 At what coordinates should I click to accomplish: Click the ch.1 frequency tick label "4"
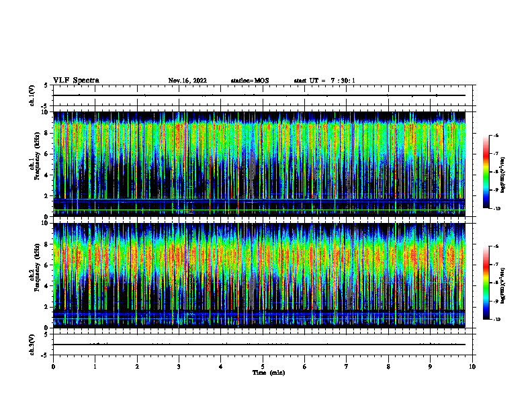point(47,175)
